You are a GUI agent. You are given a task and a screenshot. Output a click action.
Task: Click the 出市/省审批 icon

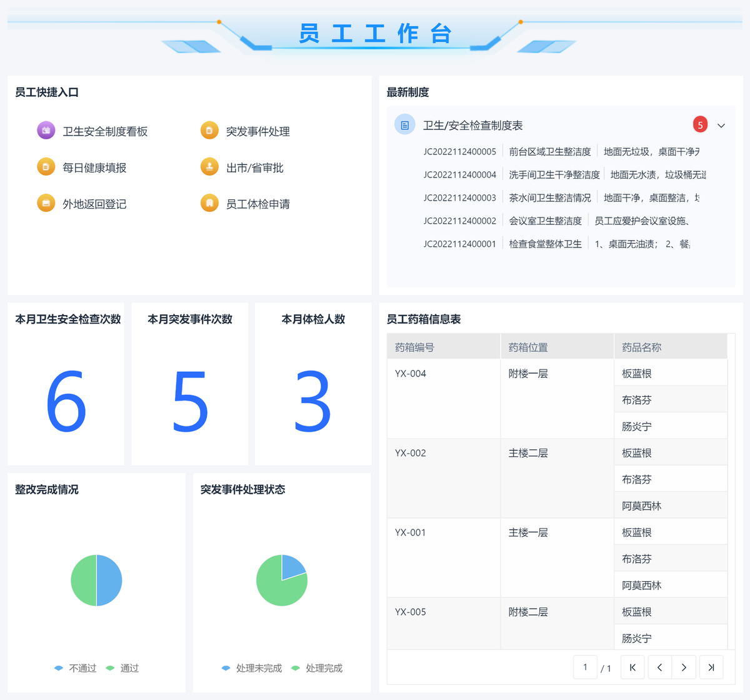tap(209, 167)
